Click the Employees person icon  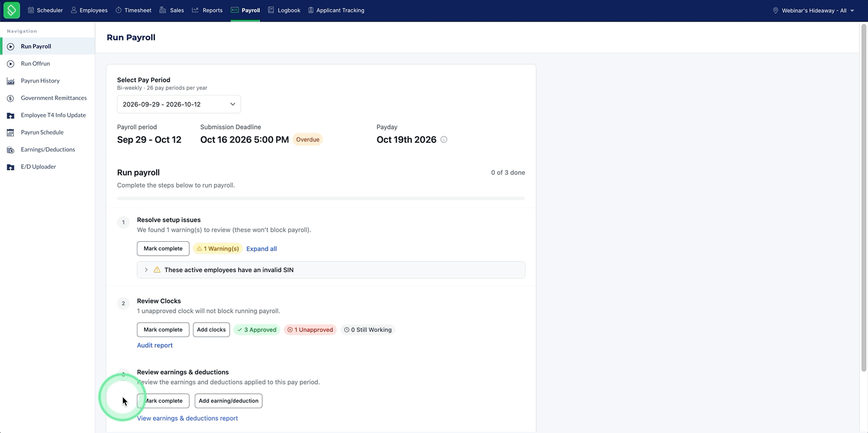[x=74, y=10]
